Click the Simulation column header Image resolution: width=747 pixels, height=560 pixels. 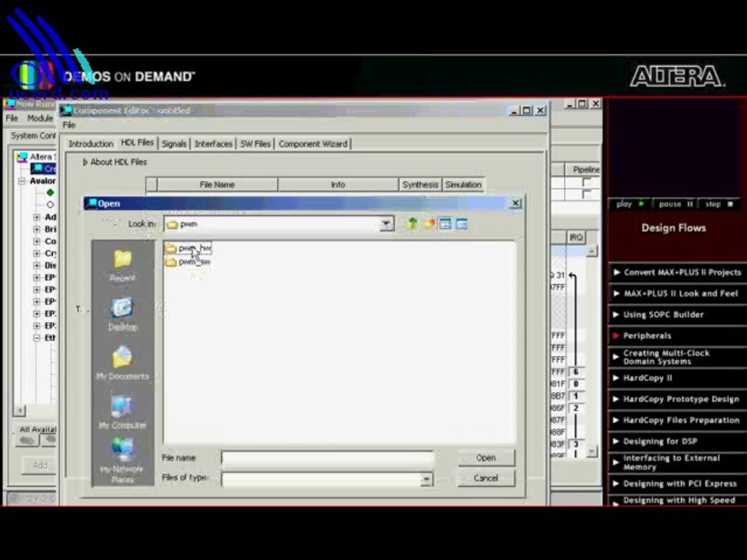464,184
